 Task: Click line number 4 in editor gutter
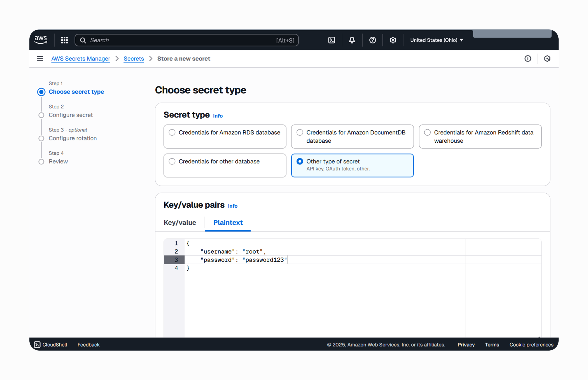click(176, 268)
